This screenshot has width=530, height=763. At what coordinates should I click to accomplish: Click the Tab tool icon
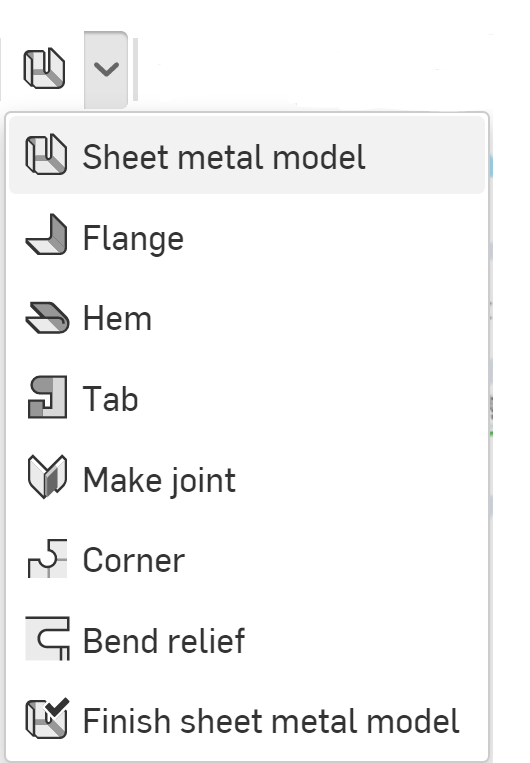[47, 397]
